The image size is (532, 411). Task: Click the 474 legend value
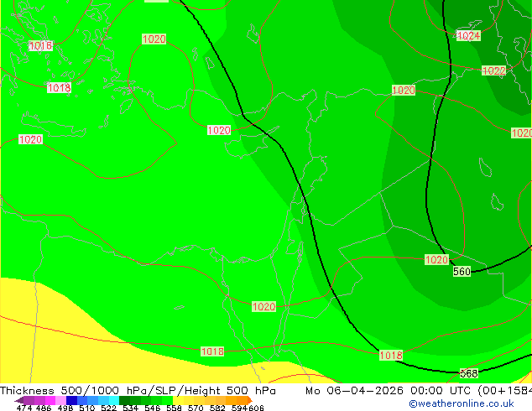click(24, 408)
